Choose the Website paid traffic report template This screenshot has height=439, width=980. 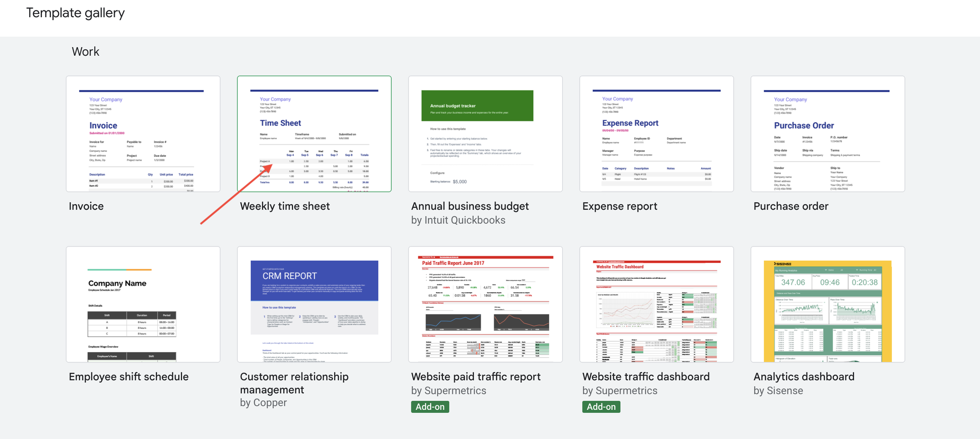point(485,304)
